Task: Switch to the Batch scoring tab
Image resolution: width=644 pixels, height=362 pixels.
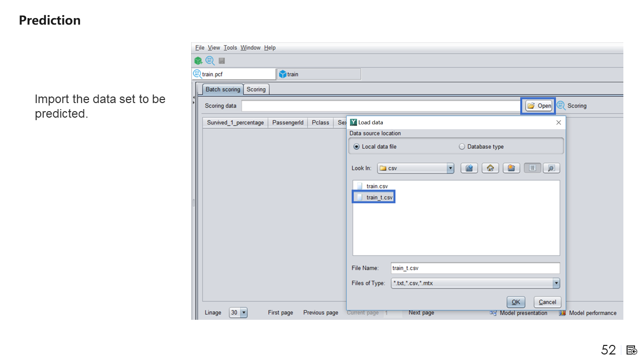Action: click(x=223, y=89)
